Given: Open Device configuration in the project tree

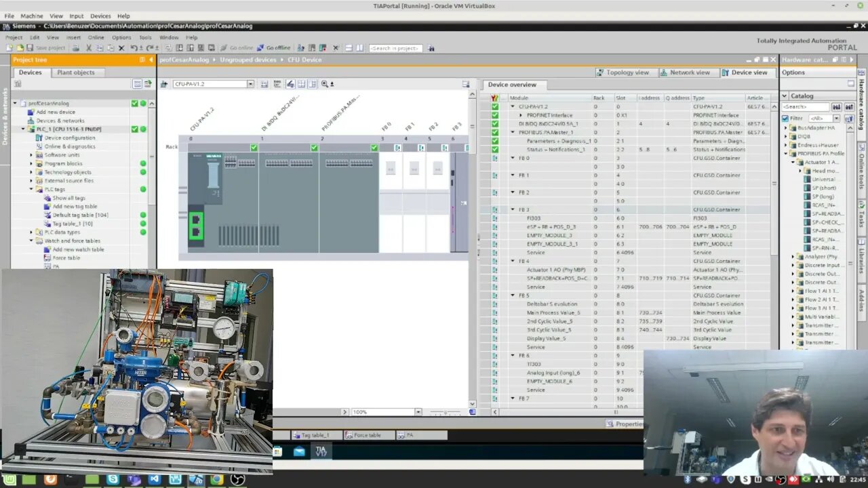Looking at the screenshot, I should click(70, 138).
